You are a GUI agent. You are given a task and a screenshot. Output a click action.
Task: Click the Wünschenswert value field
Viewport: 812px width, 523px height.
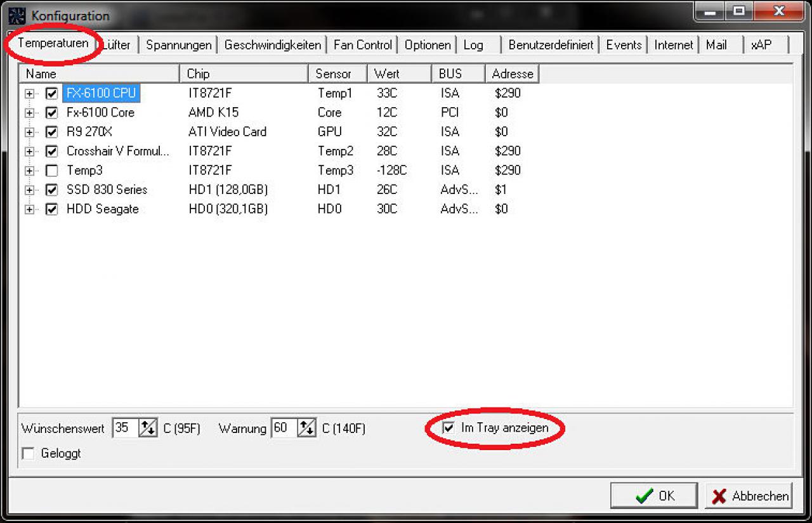tap(126, 428)
